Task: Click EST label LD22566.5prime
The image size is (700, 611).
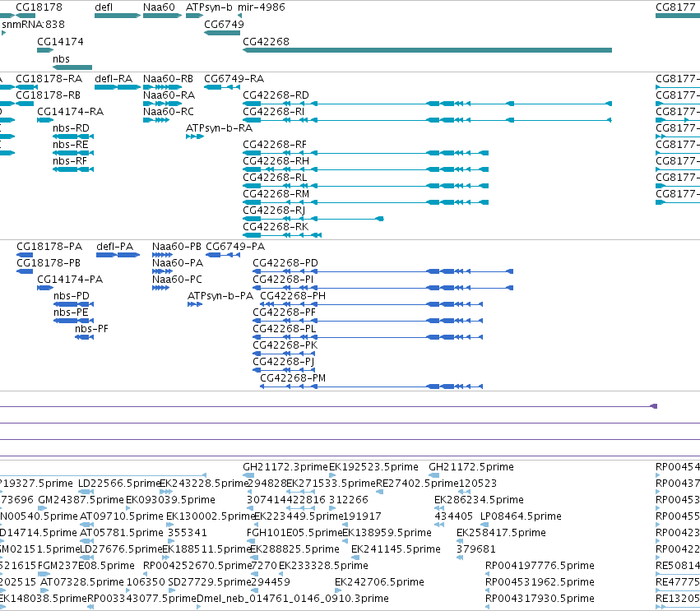Action: coord(119,484)
